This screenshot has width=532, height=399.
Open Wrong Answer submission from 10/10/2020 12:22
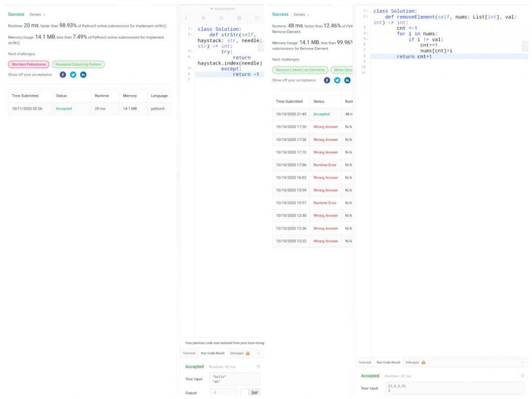(325, 241)
